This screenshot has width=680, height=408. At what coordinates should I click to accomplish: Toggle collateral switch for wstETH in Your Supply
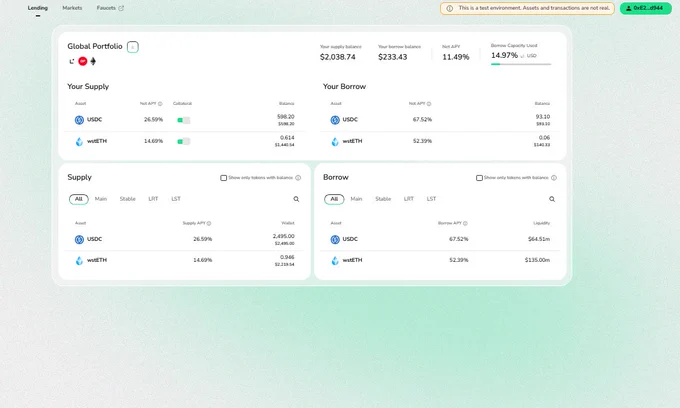coord(183,141)
